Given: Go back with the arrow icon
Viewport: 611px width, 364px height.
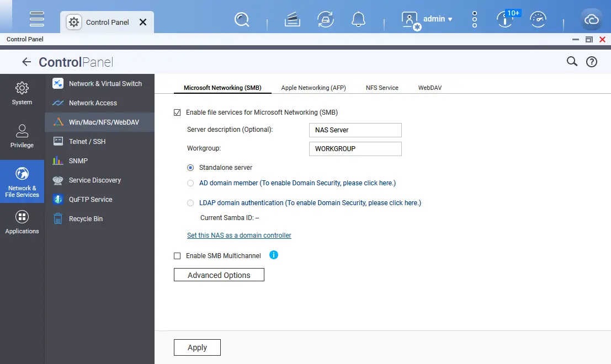Looking at the screenshot, I should click(x=26, y=62).
